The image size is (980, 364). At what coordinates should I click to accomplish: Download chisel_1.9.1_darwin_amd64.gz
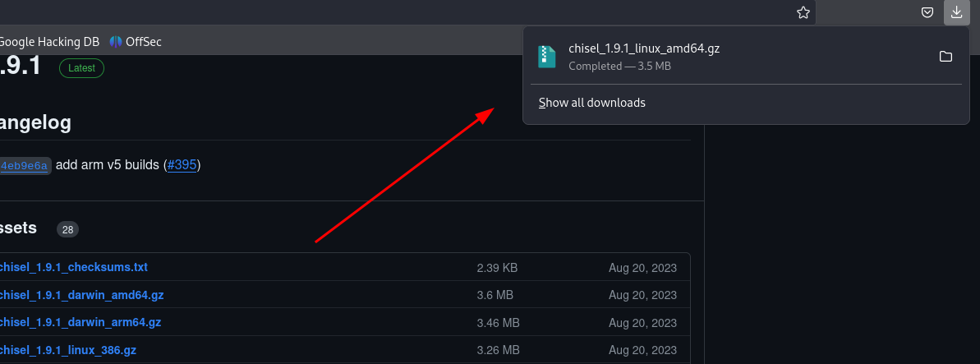(x=81, y=295)
